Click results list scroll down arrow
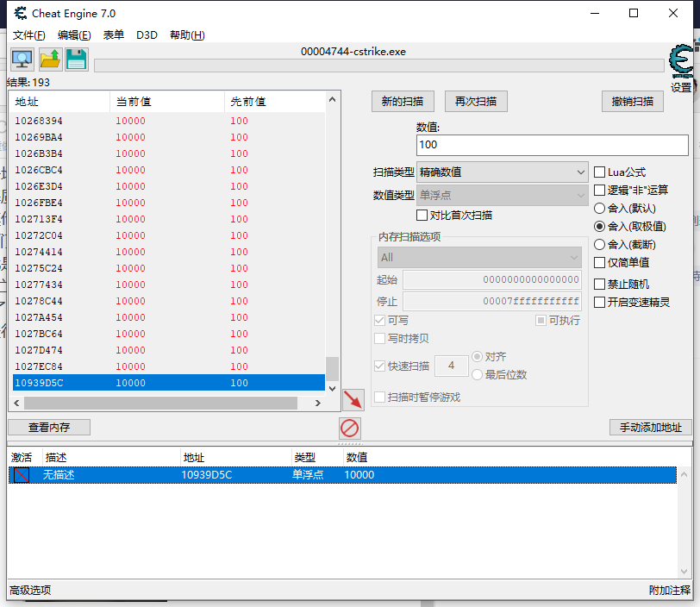This screenshot has width=700, height=607. (332, 389)
